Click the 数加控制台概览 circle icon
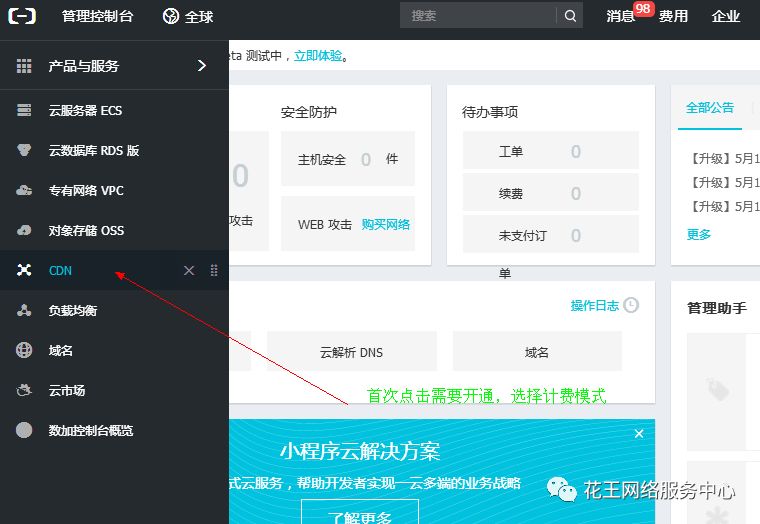760x524 pixels. (x=24, y=430)
